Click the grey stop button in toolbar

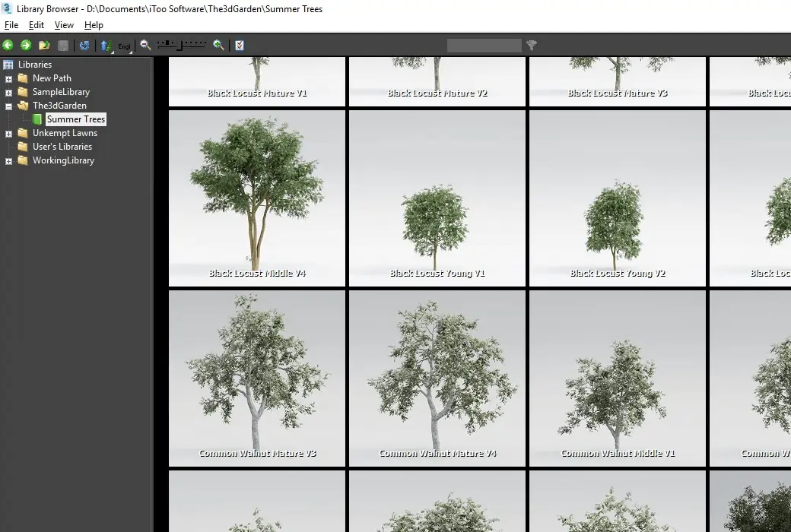pyautogui.click(x=63, y=46)
